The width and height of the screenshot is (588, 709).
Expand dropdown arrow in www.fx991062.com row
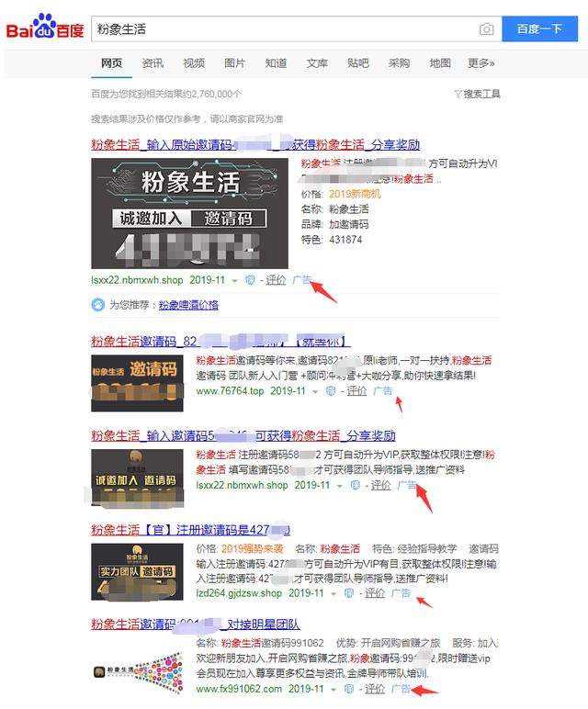(x=334, y=690)
